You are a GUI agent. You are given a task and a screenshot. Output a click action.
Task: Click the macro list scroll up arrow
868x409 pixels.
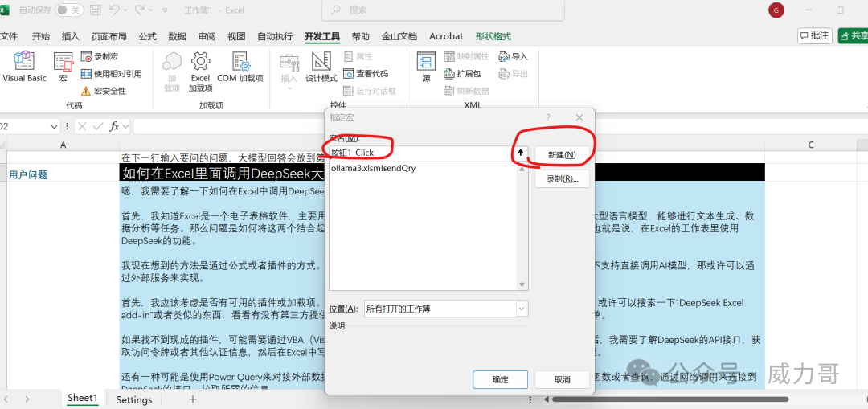(522, 169)
